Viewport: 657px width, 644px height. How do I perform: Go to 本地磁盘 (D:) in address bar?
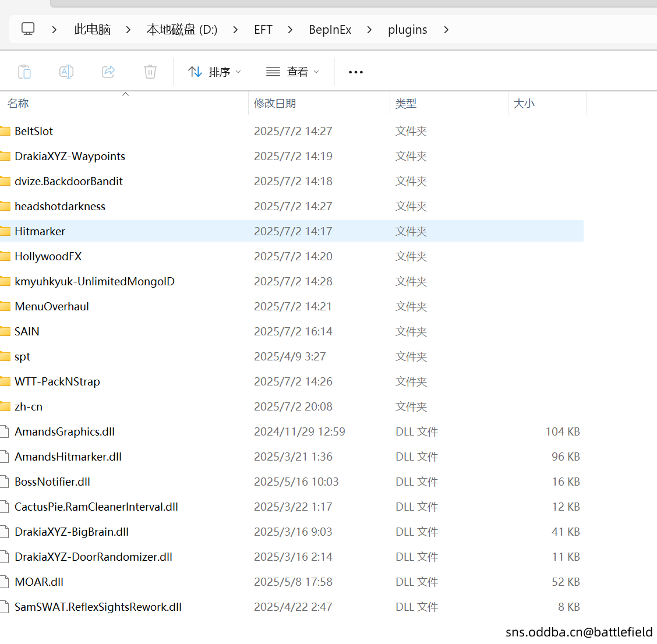pos(182,29)
